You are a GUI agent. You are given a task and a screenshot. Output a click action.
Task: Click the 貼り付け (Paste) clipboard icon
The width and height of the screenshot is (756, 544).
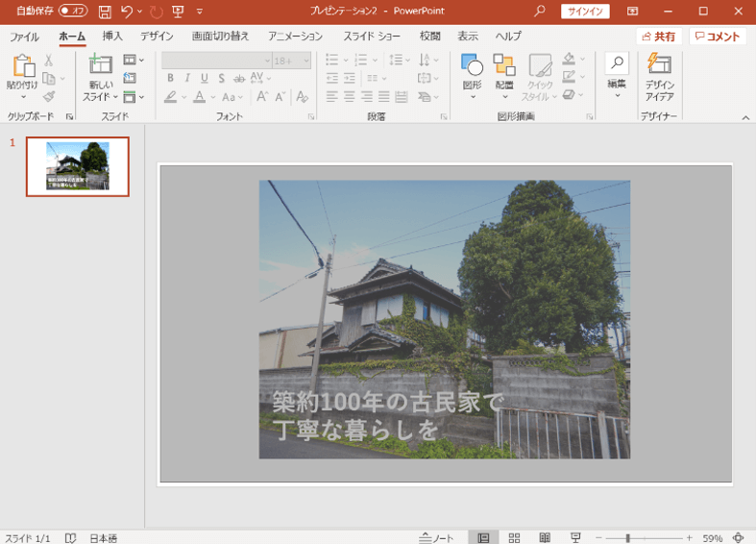[22, 67]
